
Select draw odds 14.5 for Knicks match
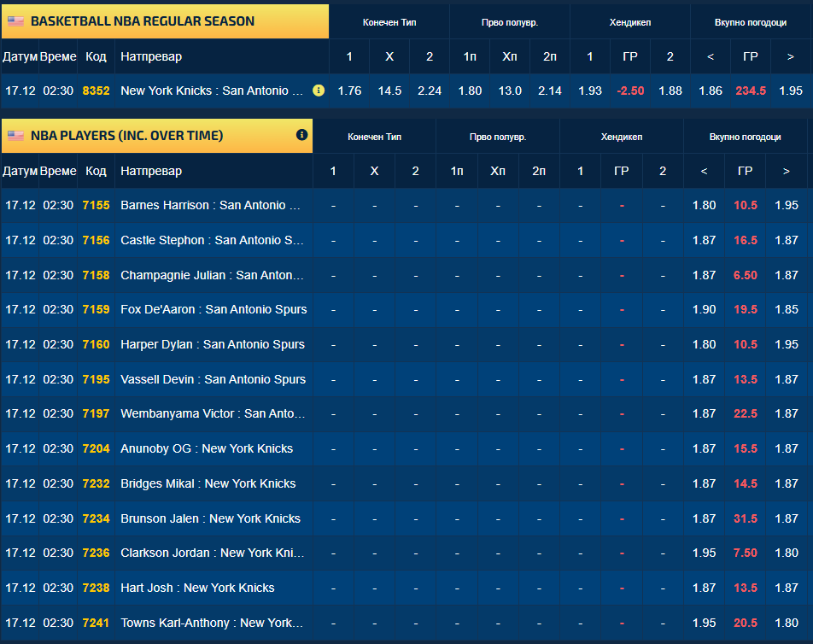389,91
